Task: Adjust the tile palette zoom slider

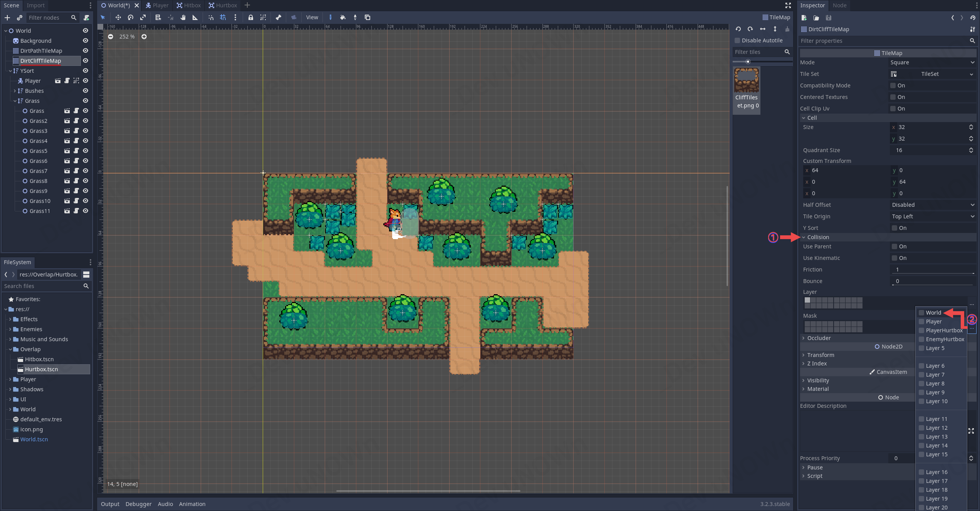Action: tap(748, 62)
